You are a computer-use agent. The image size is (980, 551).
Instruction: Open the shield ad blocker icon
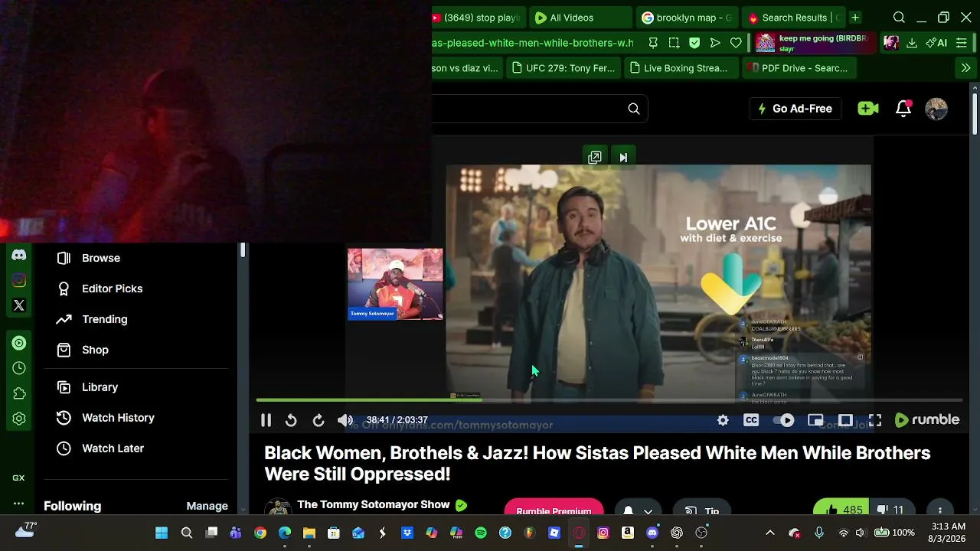tap(694, 43)
